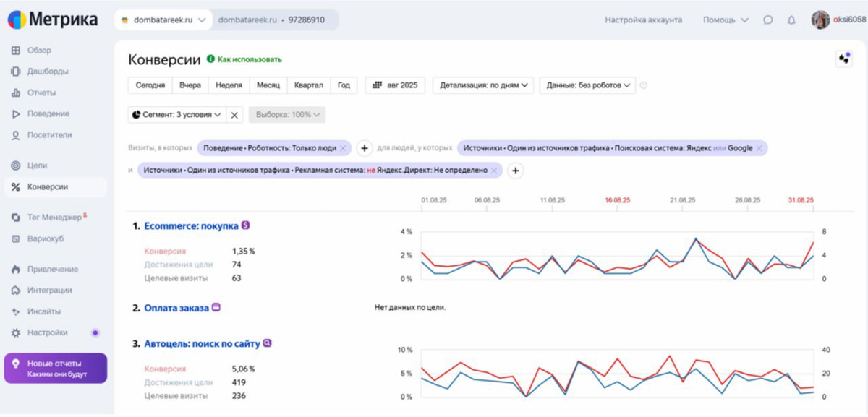Image resolution: width=868 pixels, height=417 pixels.
Task: Remove the Поисковая система: Яндекс или Google condition
Action: [x=759, y=148]
